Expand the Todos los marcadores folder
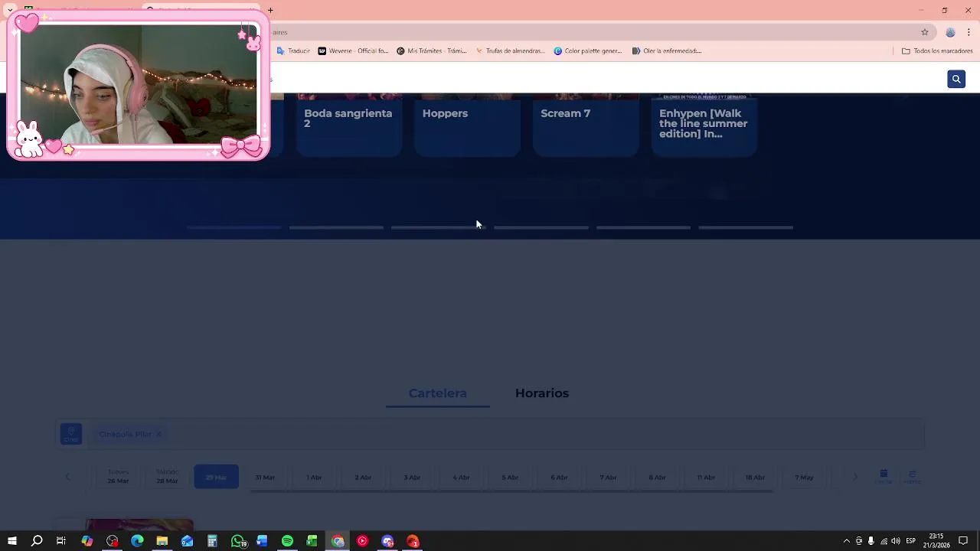Image resolution: width=980 pixels, height=551 pixels. point(937,51)
